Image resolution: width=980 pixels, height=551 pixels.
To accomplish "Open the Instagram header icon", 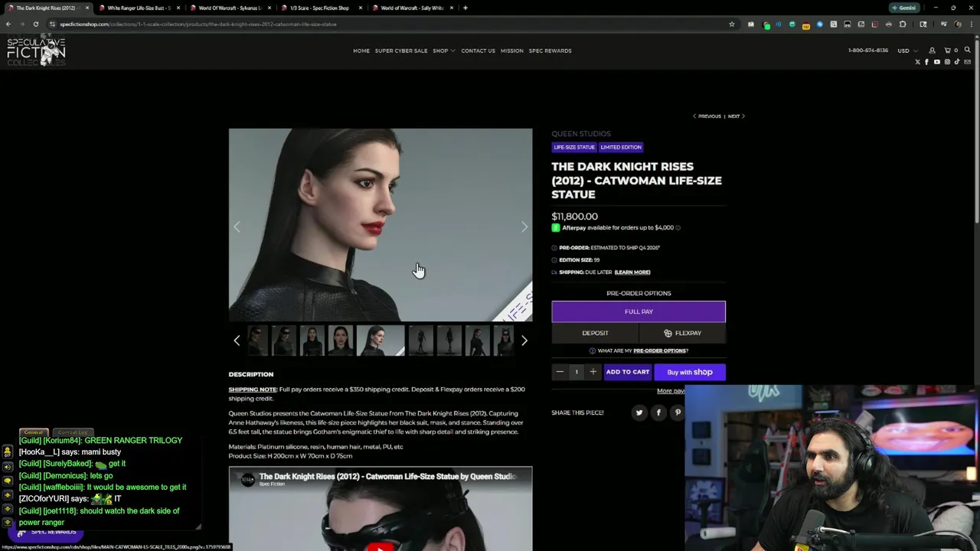I will pyautogui.click(x=947, y=62).
